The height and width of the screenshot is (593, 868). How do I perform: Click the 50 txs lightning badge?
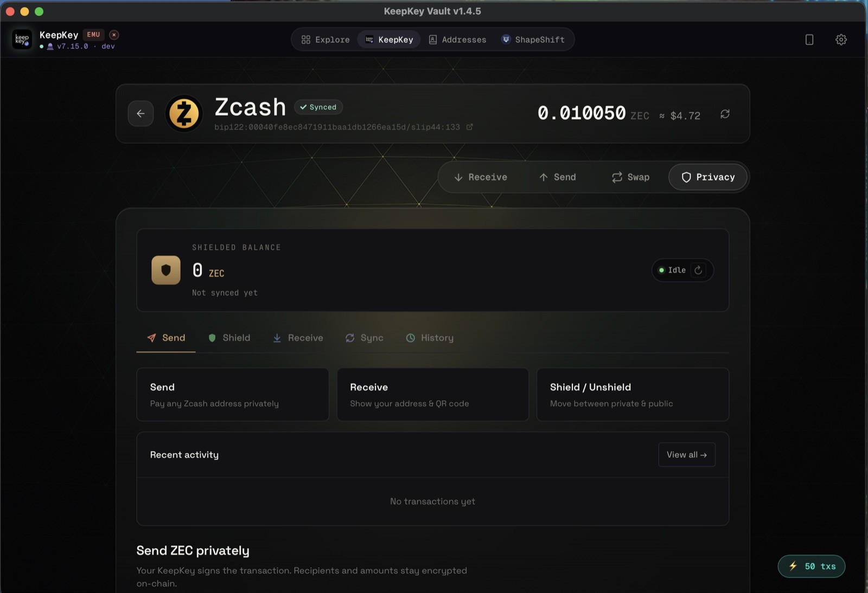pyautogui.click(x=812, y=566)
